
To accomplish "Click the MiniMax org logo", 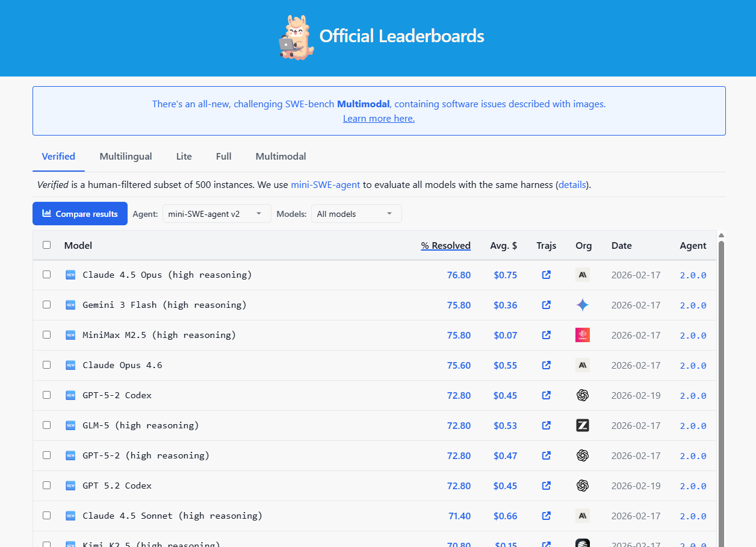I will click(583, 335).
